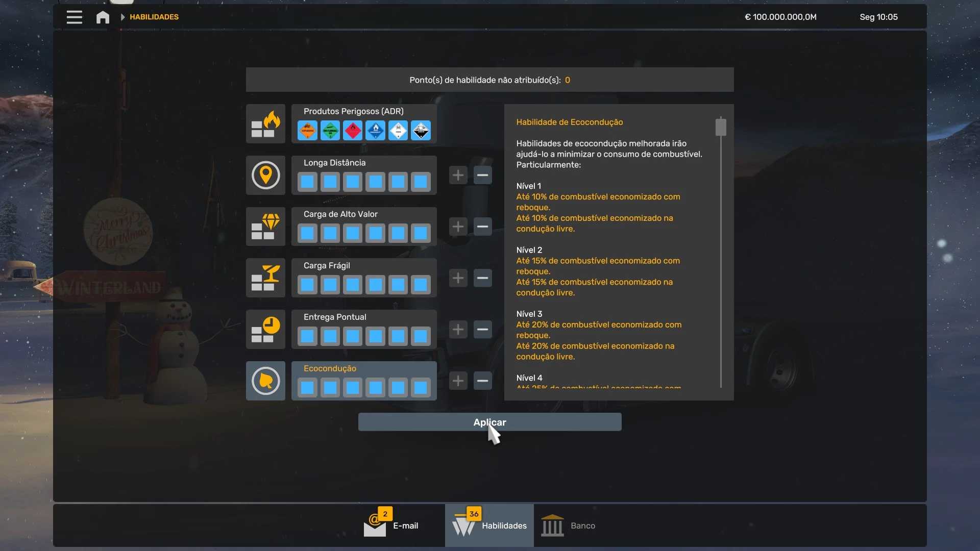This screenshot has height=551, width=980.
Task: Click the Aplicar button
Action: pos(489,422)
